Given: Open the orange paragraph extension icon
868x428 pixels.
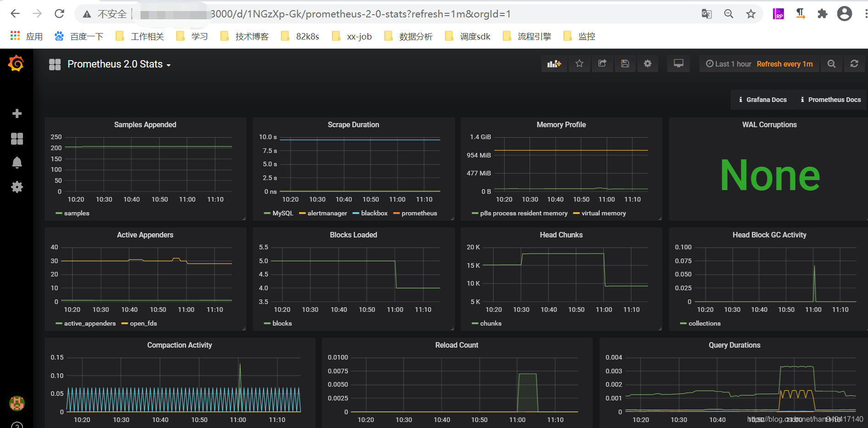Looking at the screenshot, I should coord(800,14).
